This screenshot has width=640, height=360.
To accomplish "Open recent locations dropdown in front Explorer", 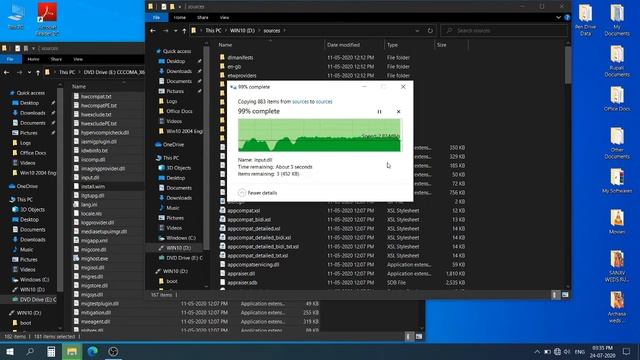I will click(x=176, y=31).
